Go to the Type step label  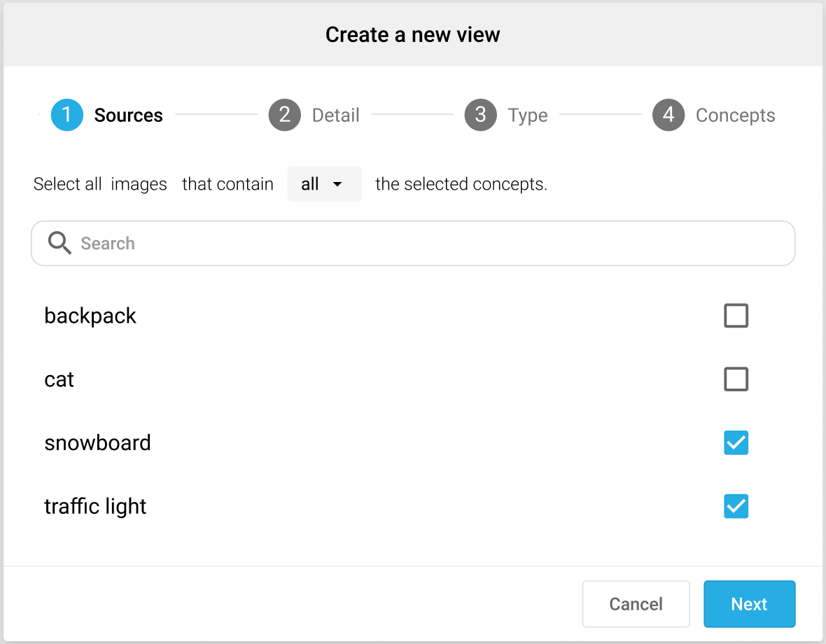coord(528,115)
